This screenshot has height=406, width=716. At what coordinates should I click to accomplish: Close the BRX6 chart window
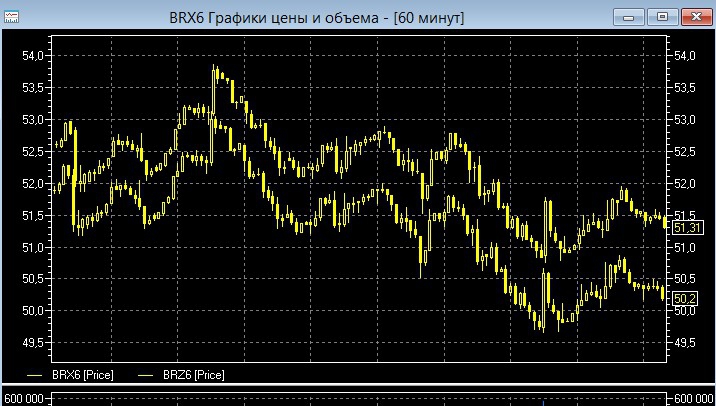pyautogui.click(x=696, y=17)
